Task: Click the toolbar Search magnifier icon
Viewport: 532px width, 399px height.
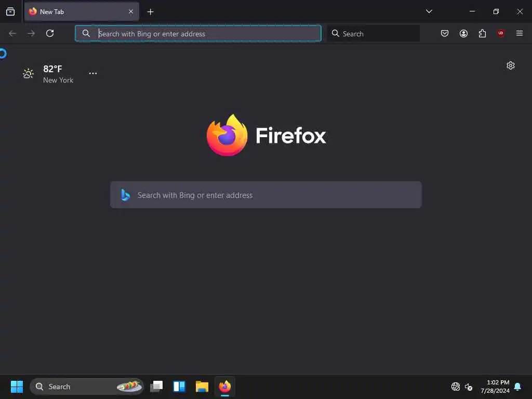Action: pyautogui.click(x=335, y=33)
